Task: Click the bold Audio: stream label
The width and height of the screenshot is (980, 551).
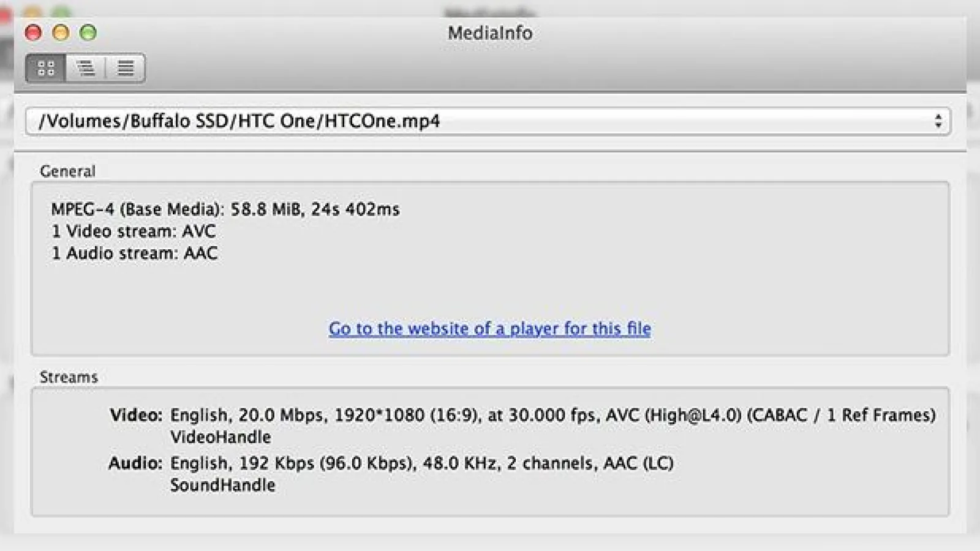Action: [x=135, y=463]
